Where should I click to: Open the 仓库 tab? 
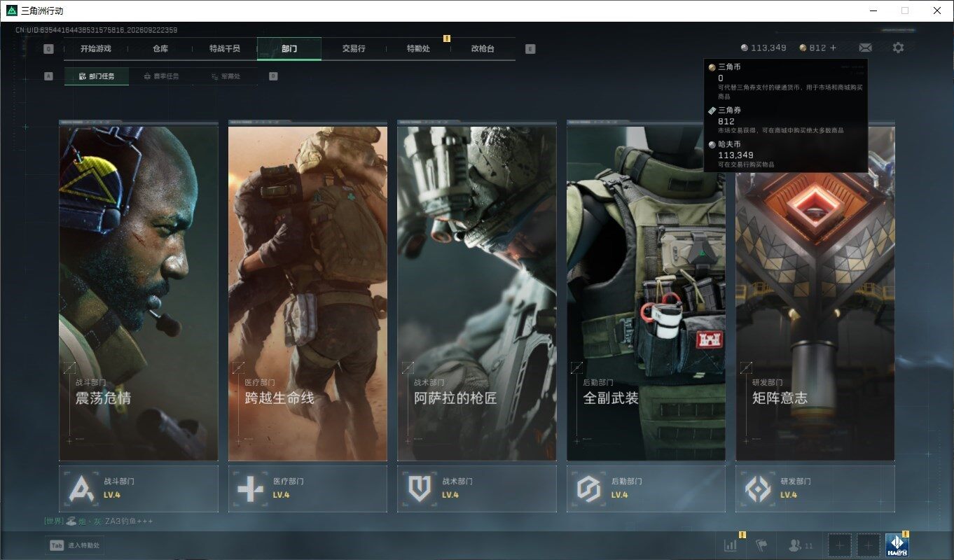point(160,49)
